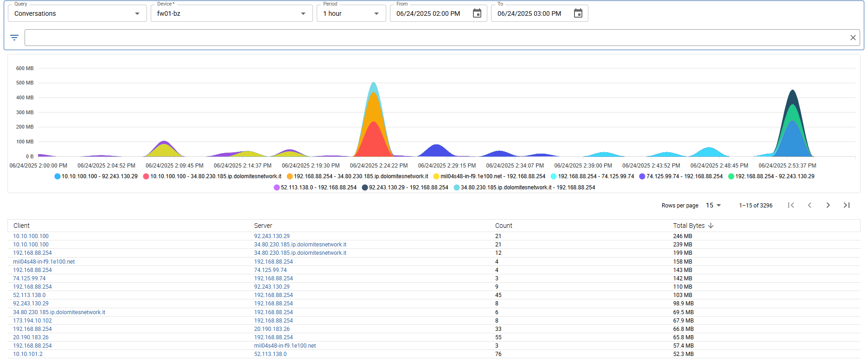Open client mil04s48-in-f9.1e100.net link
This screenshot has height=362, width=868.
pyautogui.click(x=44, y=262)
